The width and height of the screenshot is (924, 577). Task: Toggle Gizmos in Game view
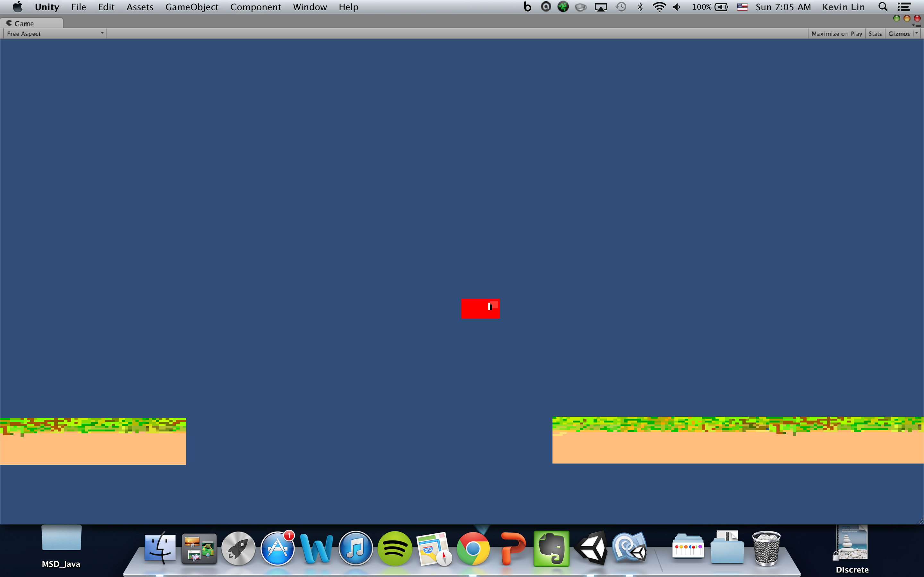[x=899, y=34]
